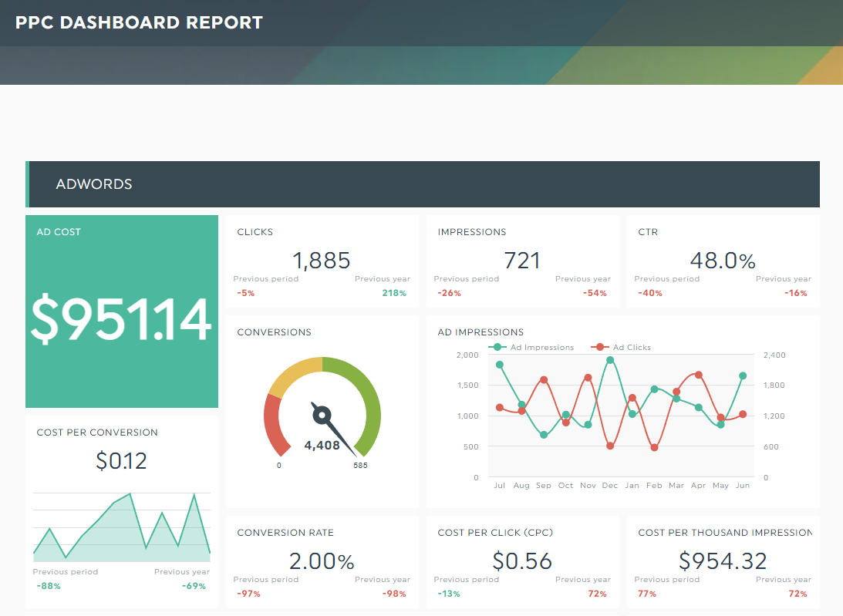Image resolution: width=843 pixels, height=616 pixels.
Task: Click the 2,000 left axis label
Action: [467, 355]
